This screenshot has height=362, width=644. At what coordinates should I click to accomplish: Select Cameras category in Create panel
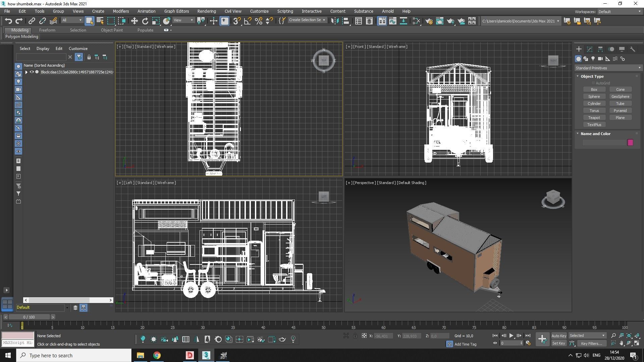point(600,59)
